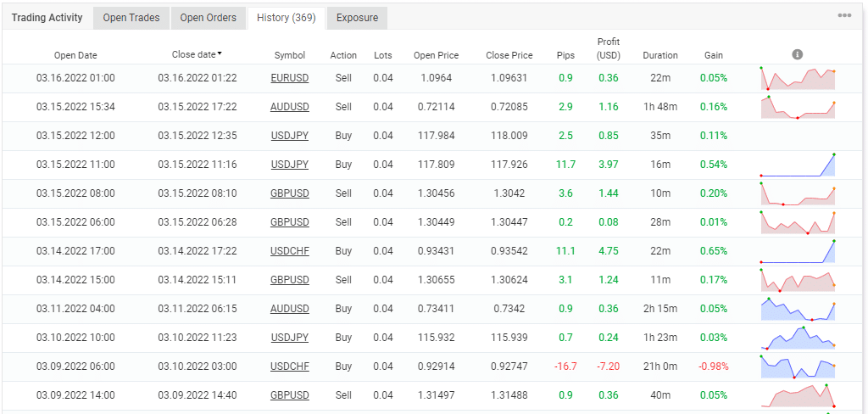868x414 pixels.
Task: Click sparkline chart for USDCHF 03.14.2022 trade
Action: point(798,251)
